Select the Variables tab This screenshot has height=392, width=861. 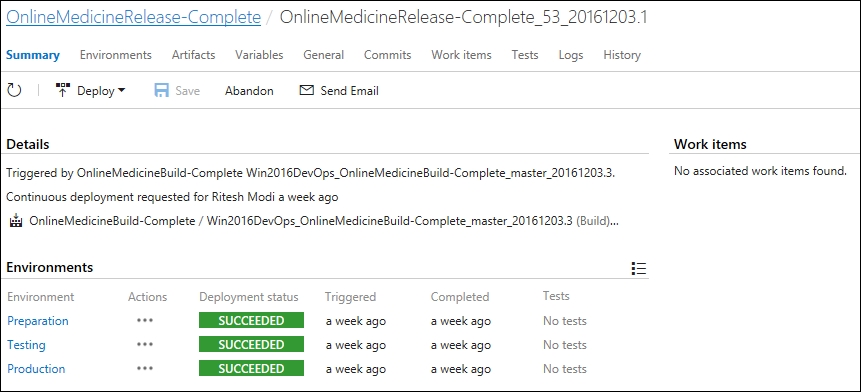[259, 55]
